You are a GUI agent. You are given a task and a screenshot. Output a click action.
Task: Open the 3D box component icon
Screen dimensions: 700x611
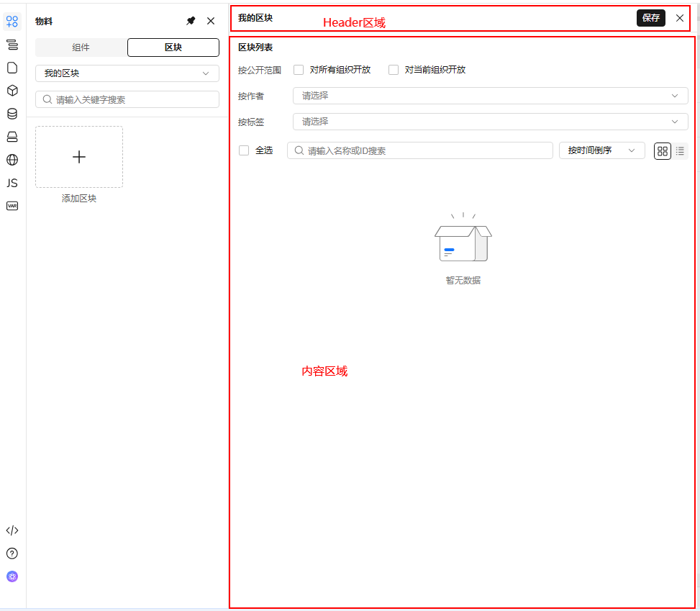tap(12, 91)
